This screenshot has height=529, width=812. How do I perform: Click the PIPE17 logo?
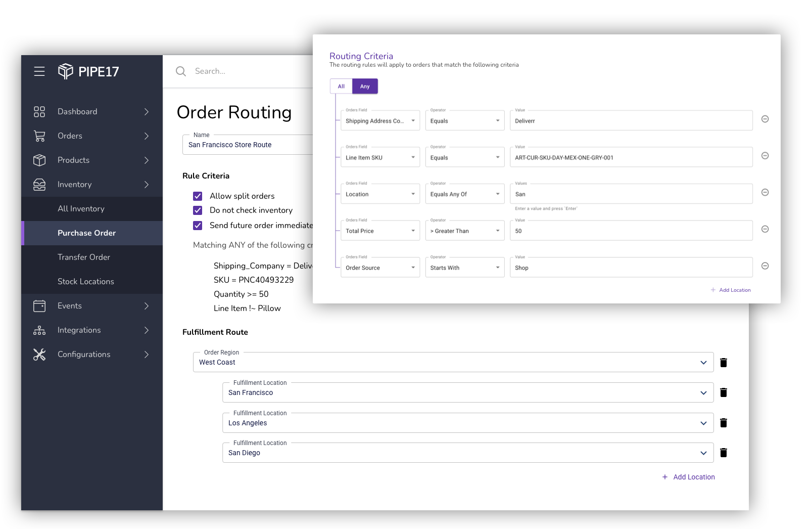tap(88, 71)
